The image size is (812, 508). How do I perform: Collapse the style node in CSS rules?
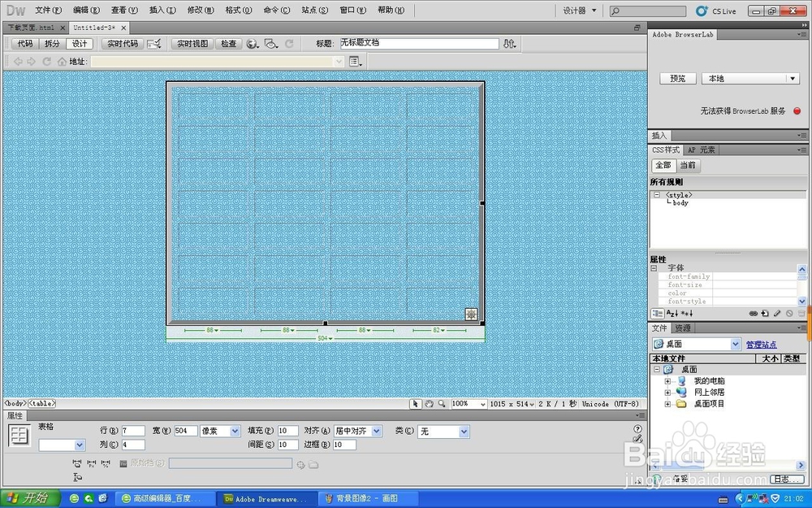coord(657,195)
